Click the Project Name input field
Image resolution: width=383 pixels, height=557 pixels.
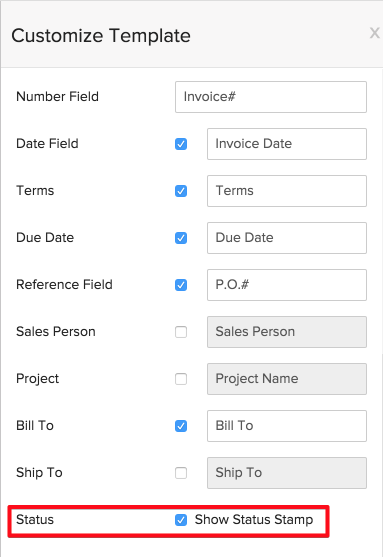287,379
